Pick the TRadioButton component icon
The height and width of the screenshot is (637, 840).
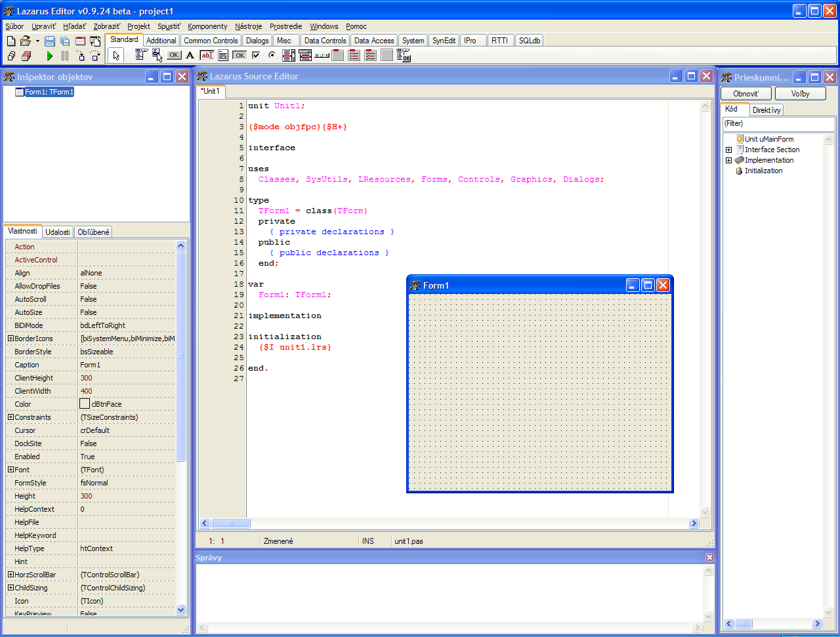click(x=272, y=55)
